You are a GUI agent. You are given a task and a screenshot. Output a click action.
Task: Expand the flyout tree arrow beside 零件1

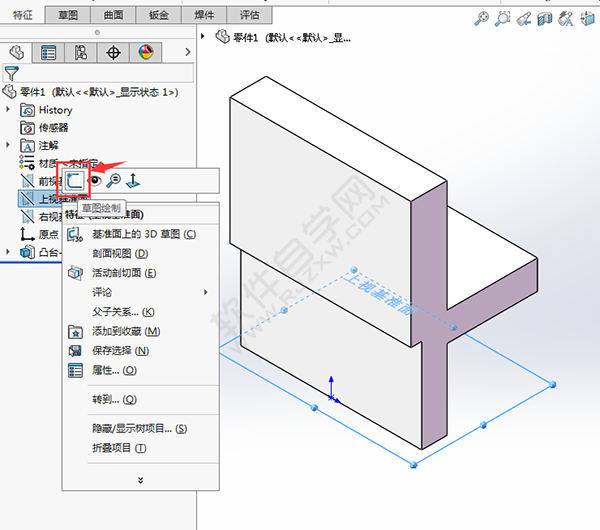coord(203,36)
